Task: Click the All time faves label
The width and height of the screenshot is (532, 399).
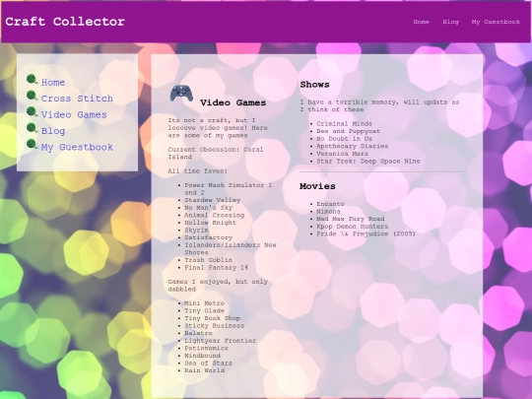Action: (x=197, y=171)
